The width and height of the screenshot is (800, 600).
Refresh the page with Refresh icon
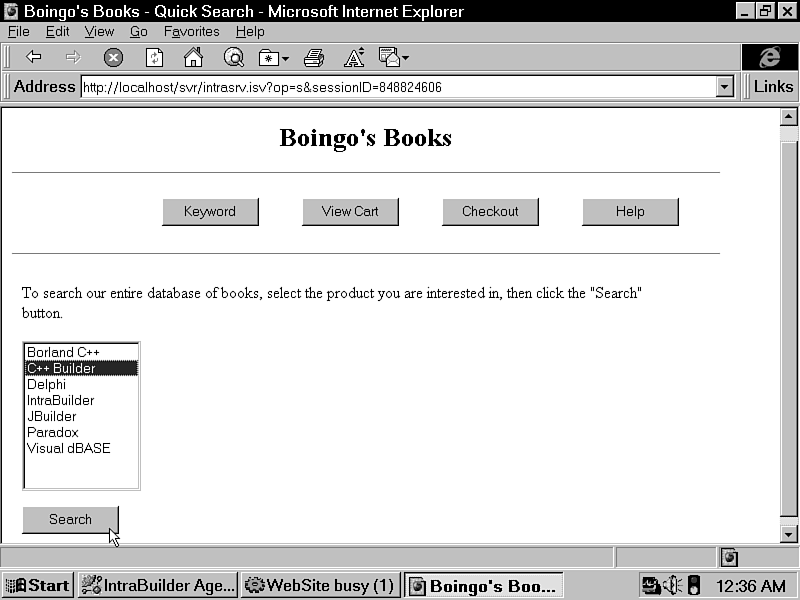tap(154, 57)
